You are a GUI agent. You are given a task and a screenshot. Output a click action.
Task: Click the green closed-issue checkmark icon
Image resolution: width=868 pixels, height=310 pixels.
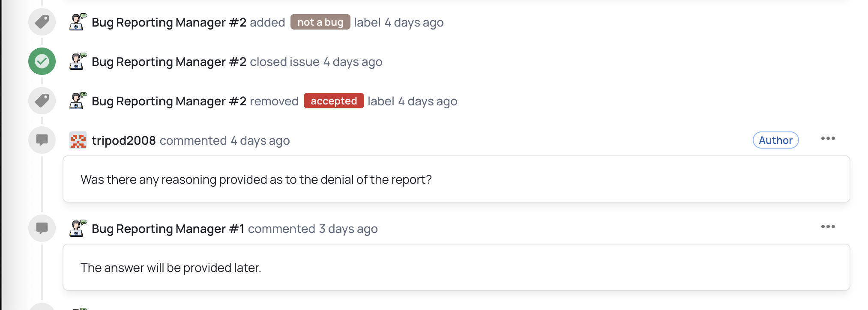click(42, 61)
